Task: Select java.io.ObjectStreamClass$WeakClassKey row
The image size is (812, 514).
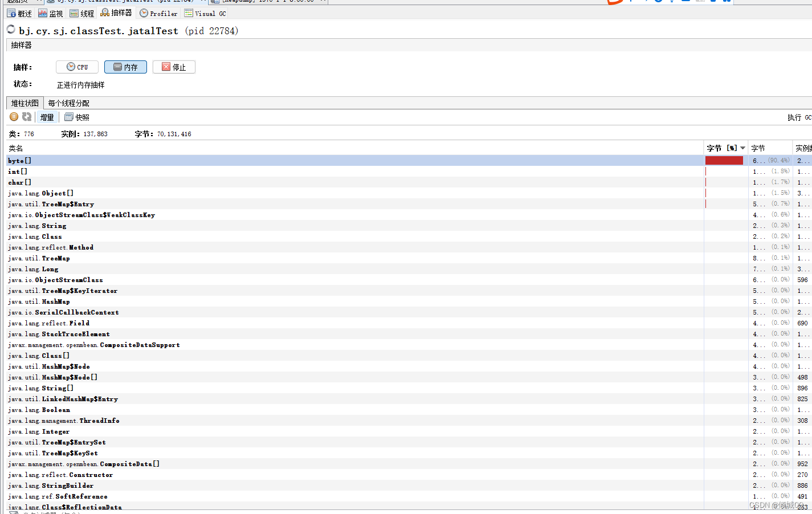Action: click(x=409, y=215)
